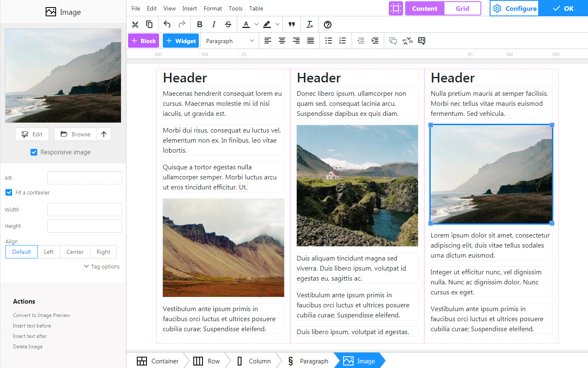Click the bulleted list icon

[329, 40]
